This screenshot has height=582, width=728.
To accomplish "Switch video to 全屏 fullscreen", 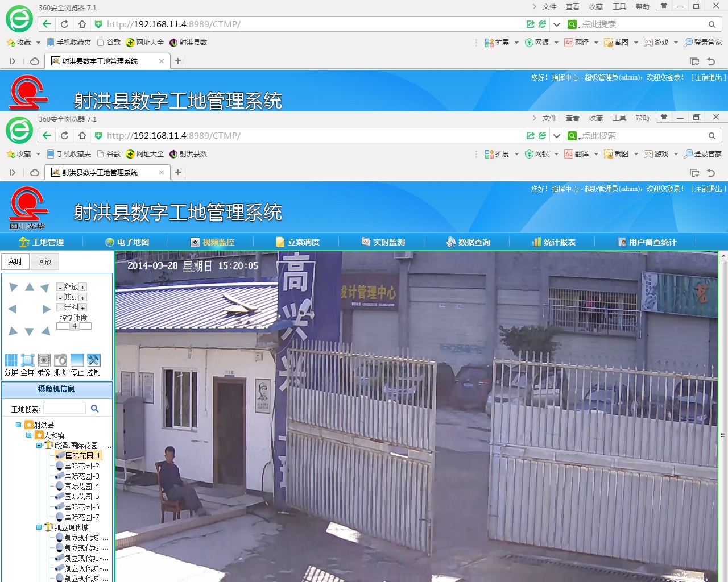I will click(28, 360).
